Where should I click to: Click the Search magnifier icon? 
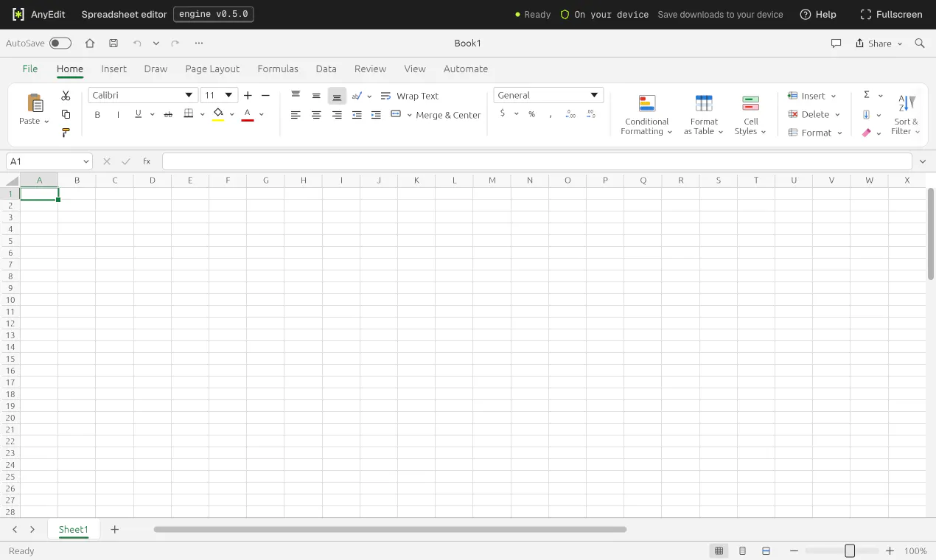(x=920, y=43)
